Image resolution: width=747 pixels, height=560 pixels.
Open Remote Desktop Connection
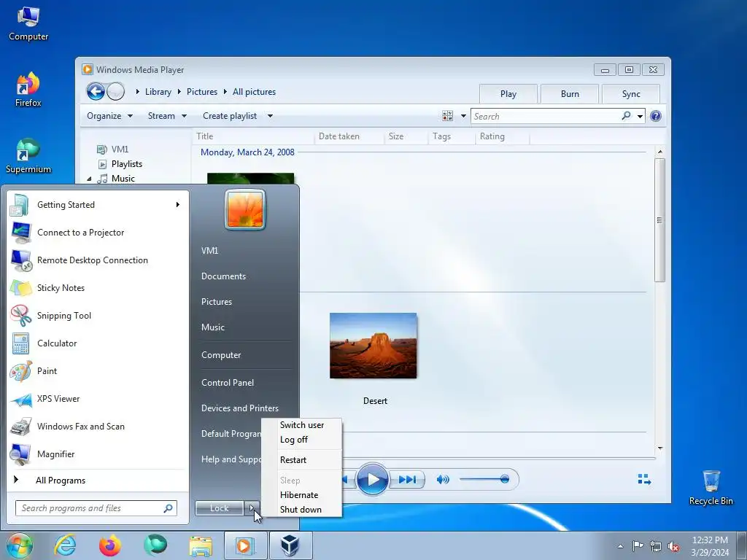coord(98,260)
